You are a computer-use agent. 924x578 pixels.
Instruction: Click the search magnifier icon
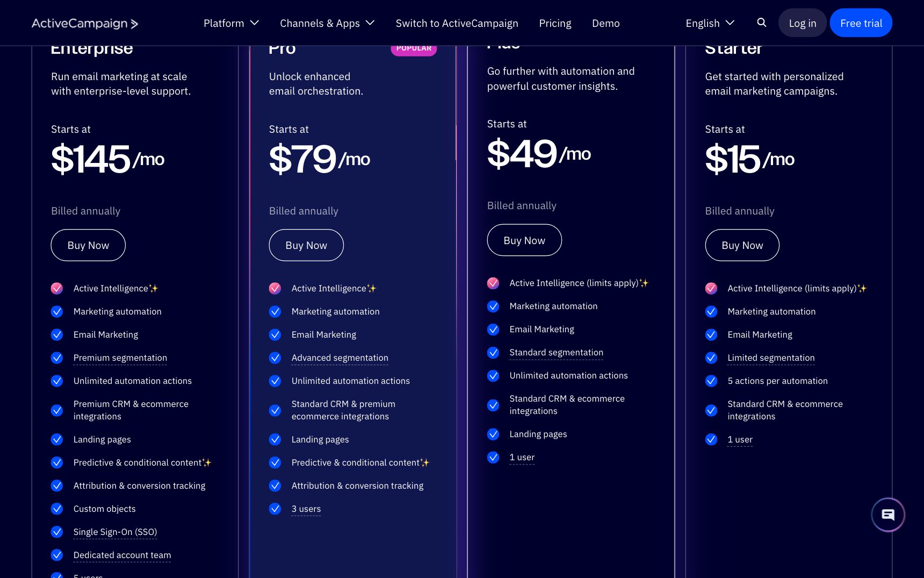[x=761, y=23]
